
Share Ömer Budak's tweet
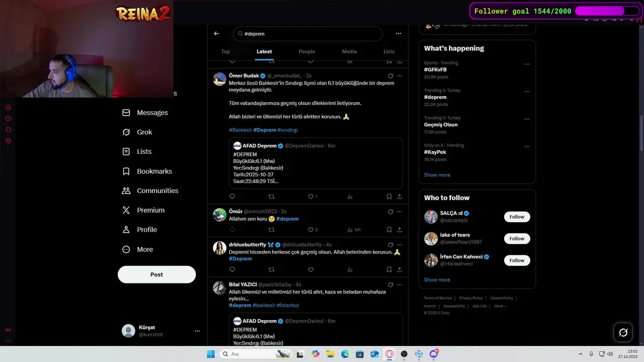pyautogui.click(x=399, y=197)
